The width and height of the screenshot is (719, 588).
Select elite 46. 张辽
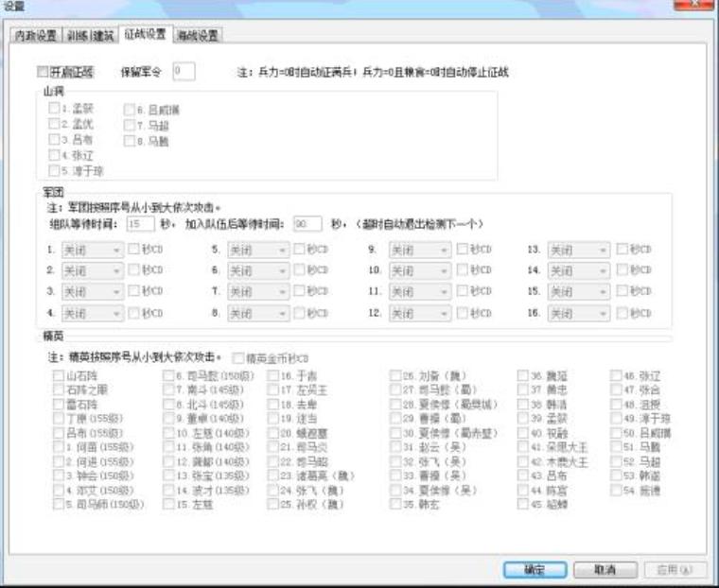[616, 376]
